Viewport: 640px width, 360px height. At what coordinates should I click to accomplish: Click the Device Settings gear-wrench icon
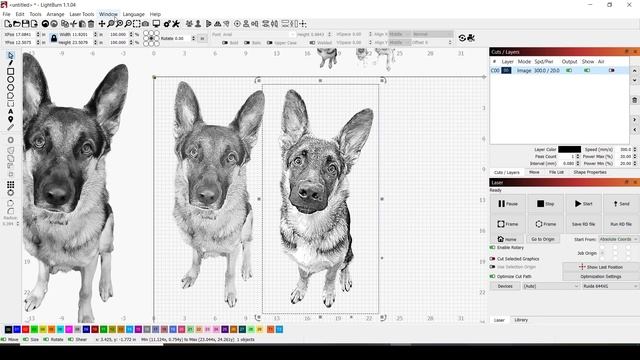pos(167,24)
